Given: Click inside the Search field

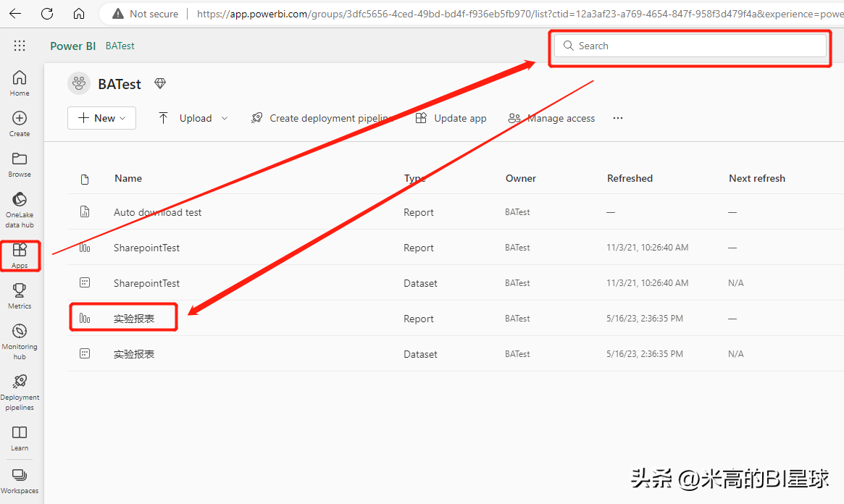Looking at the screenshot, I should coord(690,46).
